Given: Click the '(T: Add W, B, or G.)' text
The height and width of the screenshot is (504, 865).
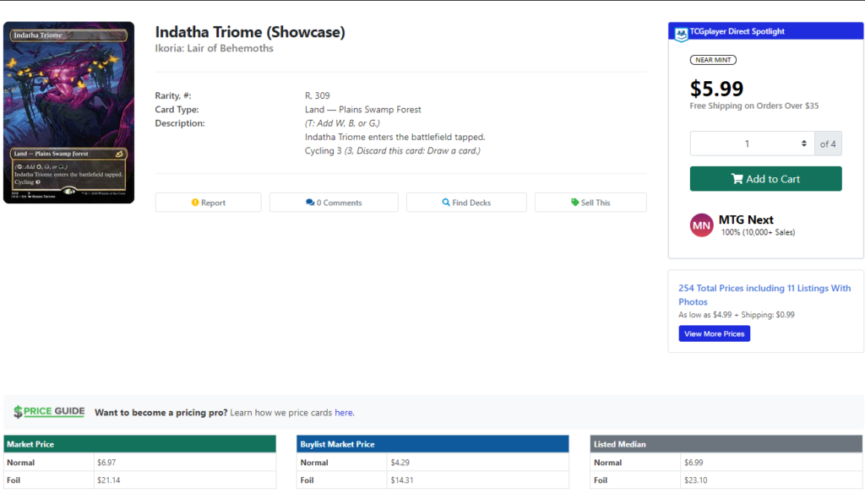Looking at the screenshot, I should [x=342, y=123].
